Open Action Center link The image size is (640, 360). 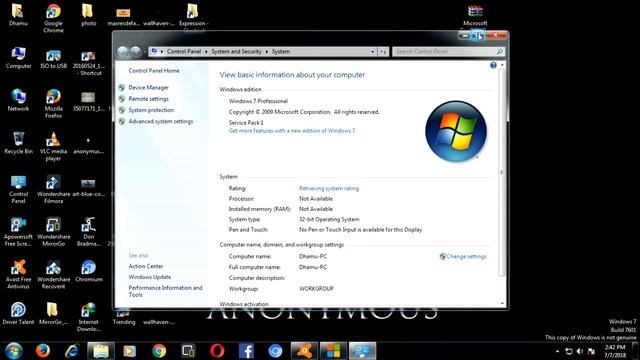click(146, 266)
